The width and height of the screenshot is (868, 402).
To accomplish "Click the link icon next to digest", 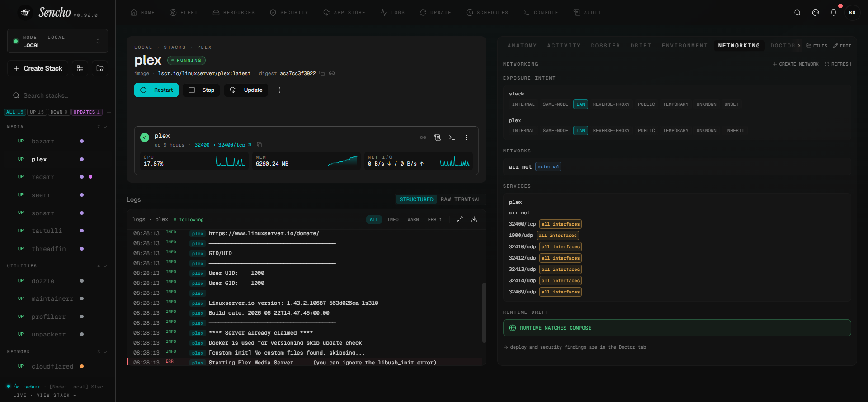I will [x=332, y=73].
